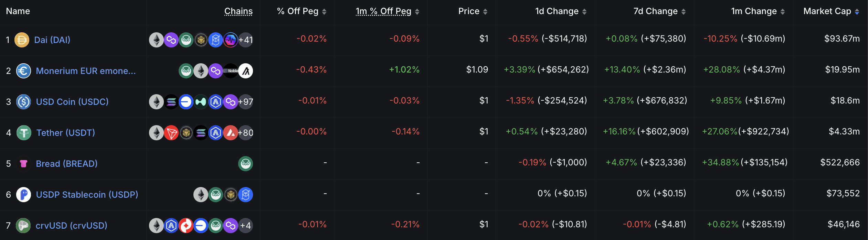Image resolution: width=868 pixels, height=240 pixels.
Task: Click the 1m % Off Peg header
Action: coord(383,11)
